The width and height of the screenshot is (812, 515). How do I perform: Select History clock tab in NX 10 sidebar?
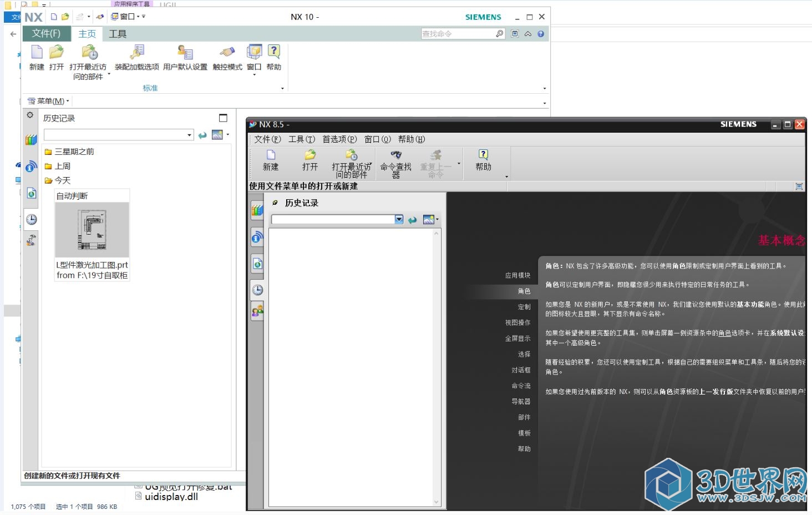pos(32,219)
